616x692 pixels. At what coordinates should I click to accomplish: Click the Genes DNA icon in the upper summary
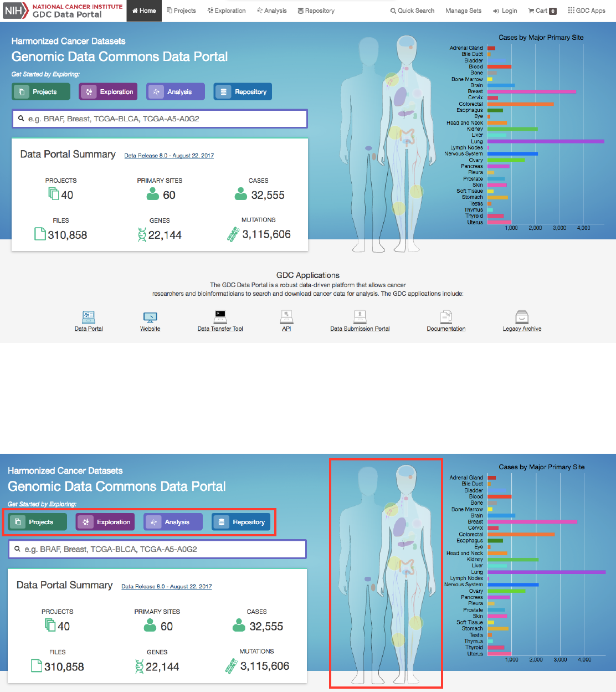click(x=142, y=234)
